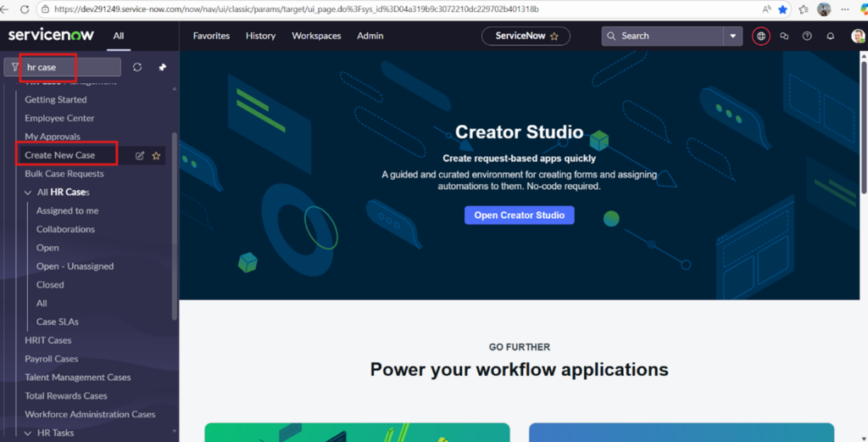
Task: Click the globe scope selector icon
Action: [761, 36]
